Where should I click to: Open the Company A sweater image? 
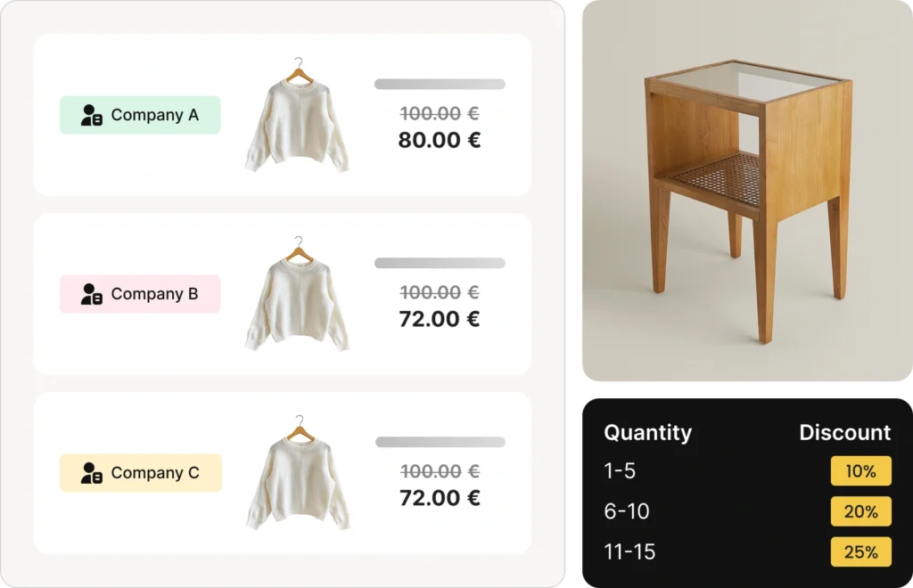297,117
